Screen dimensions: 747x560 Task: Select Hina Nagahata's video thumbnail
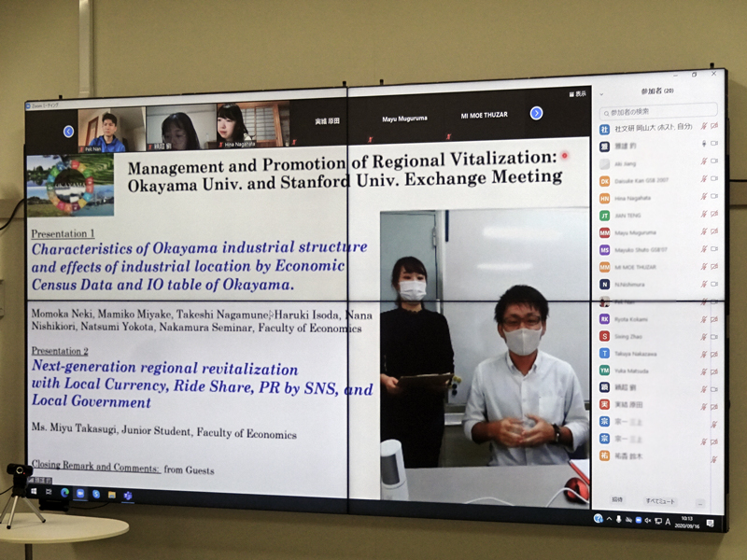[x=253, y=125]
